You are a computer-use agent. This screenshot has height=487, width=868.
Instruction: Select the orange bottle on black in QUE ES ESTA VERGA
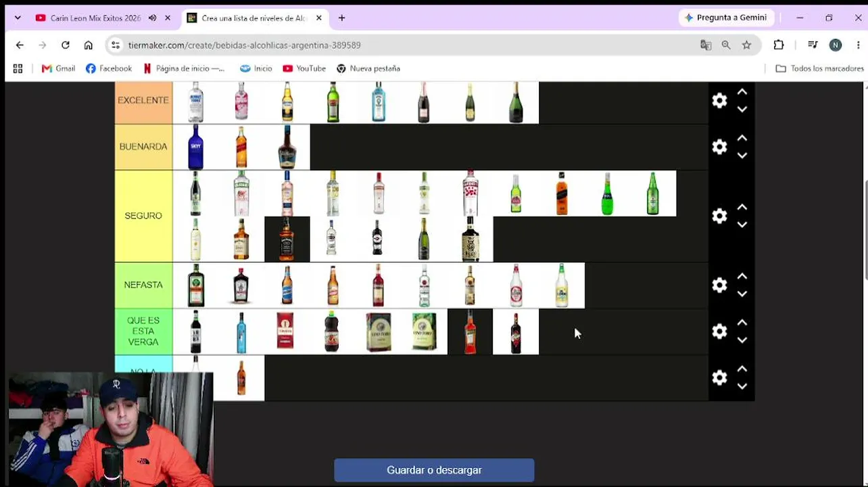coord(470,331)
